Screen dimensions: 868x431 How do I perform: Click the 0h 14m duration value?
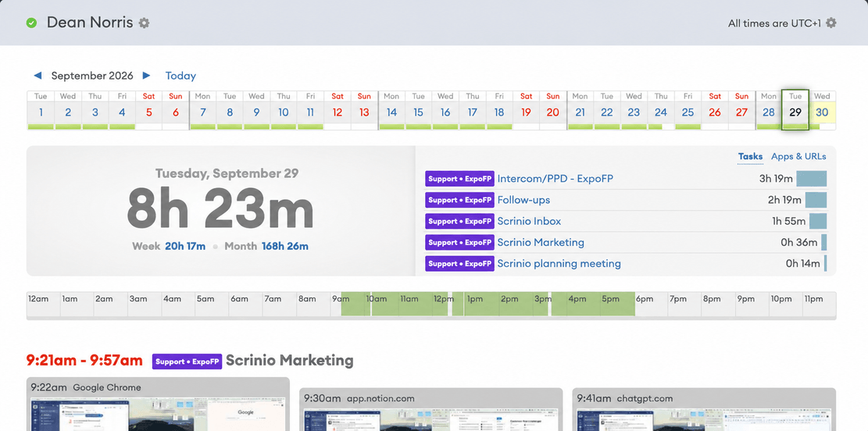point(802,263)
